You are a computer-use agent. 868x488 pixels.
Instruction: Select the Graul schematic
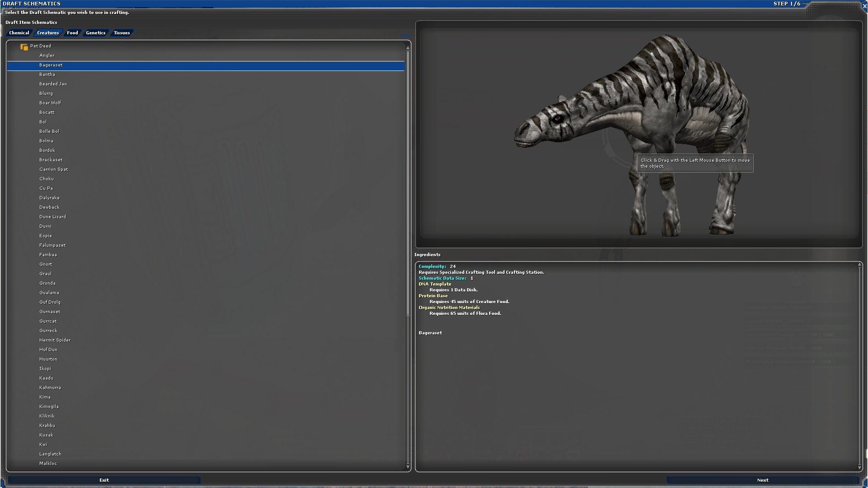(x=45, y=274)
